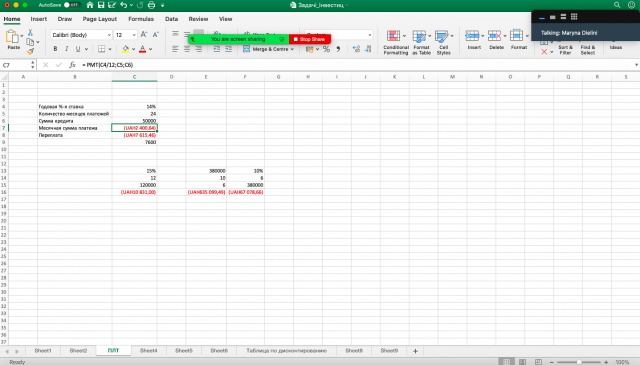The width and height of the screenshot is (640, 365).
Task: Open the Formulas ribbon tab
Action: (141, 19)
